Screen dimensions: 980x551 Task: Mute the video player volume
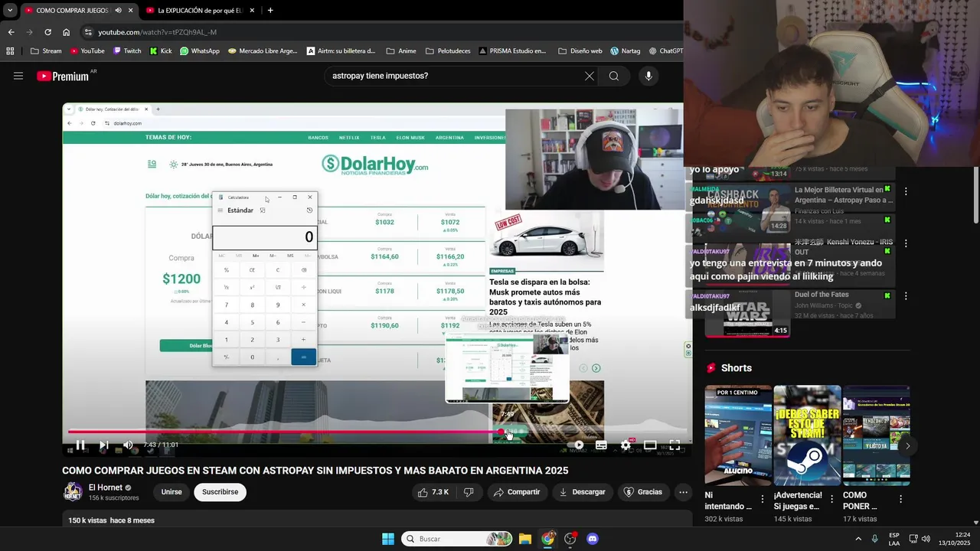pos(128,445)
